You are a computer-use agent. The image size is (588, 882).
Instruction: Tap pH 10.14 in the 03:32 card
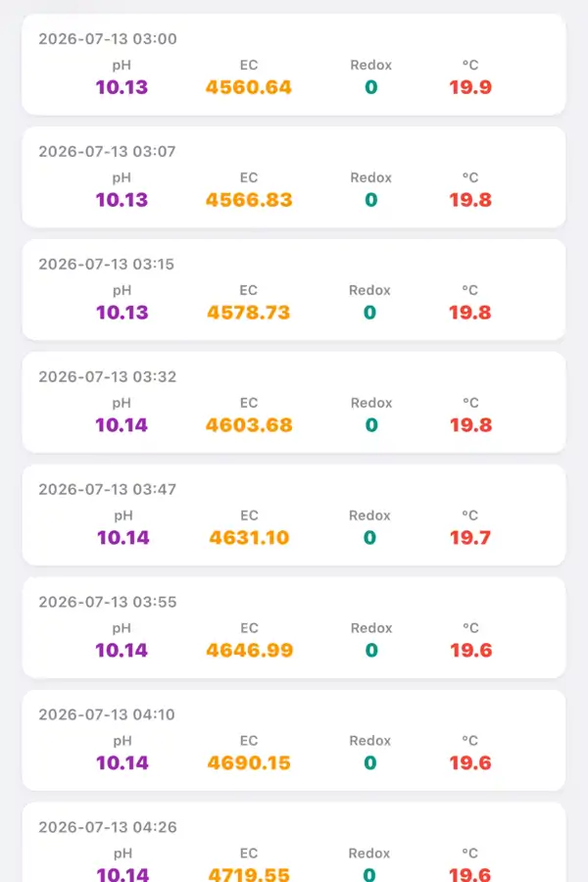[122, 424]
